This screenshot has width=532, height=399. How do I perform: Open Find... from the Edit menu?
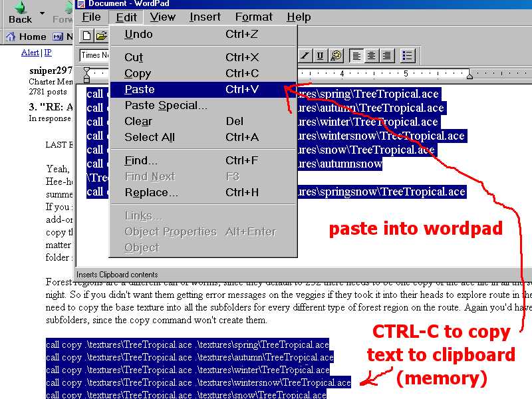pos(203,160)
